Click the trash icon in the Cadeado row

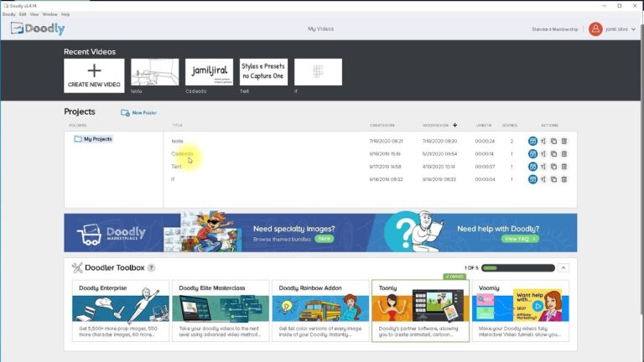(564, 154)
